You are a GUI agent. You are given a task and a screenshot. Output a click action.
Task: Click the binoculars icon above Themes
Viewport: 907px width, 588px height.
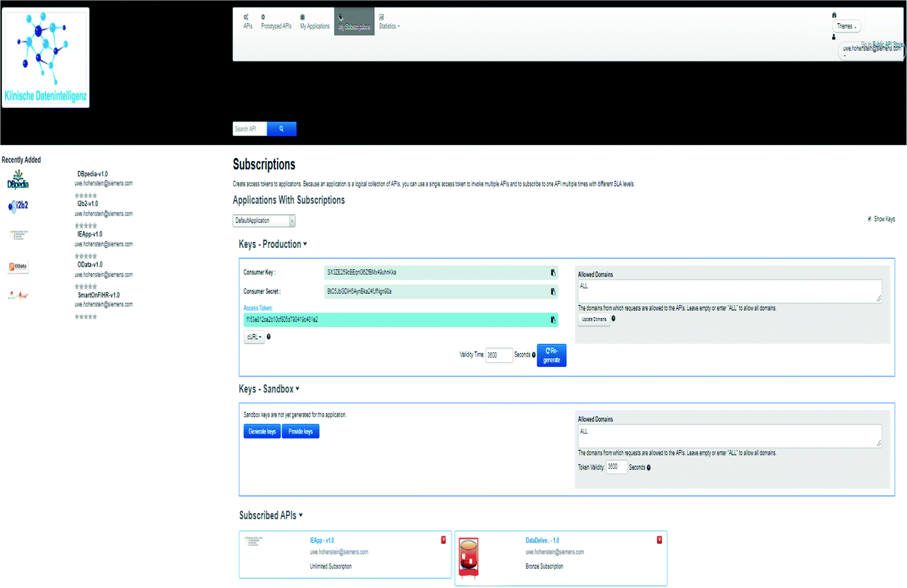tap(834, 15)
